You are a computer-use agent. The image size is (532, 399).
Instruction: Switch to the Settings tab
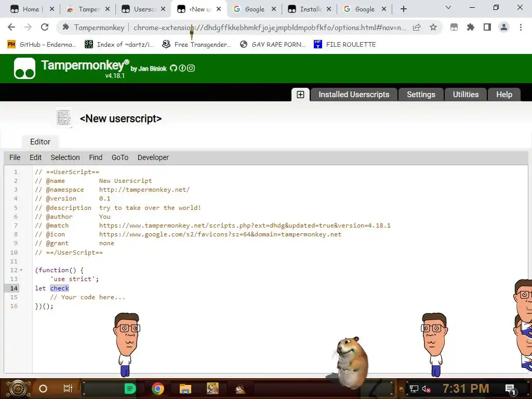click(421, 95)
